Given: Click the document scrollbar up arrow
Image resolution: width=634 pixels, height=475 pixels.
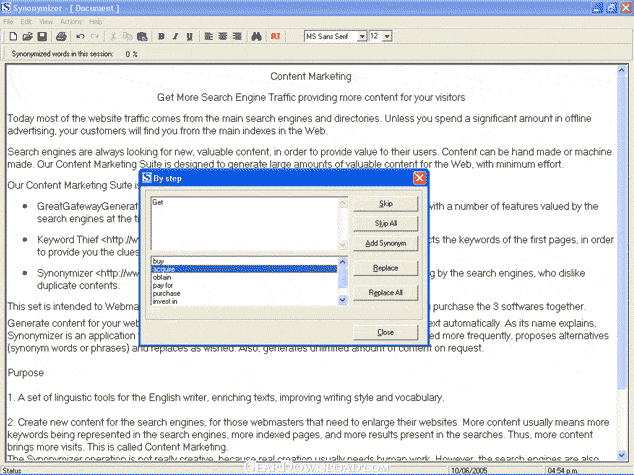Looking at the screenshot, I should pos(621,70).
